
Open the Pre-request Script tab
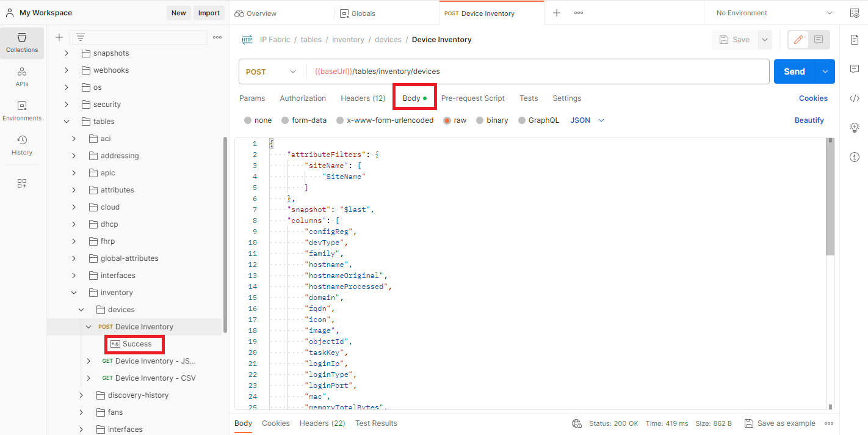(x=472, y=98)
